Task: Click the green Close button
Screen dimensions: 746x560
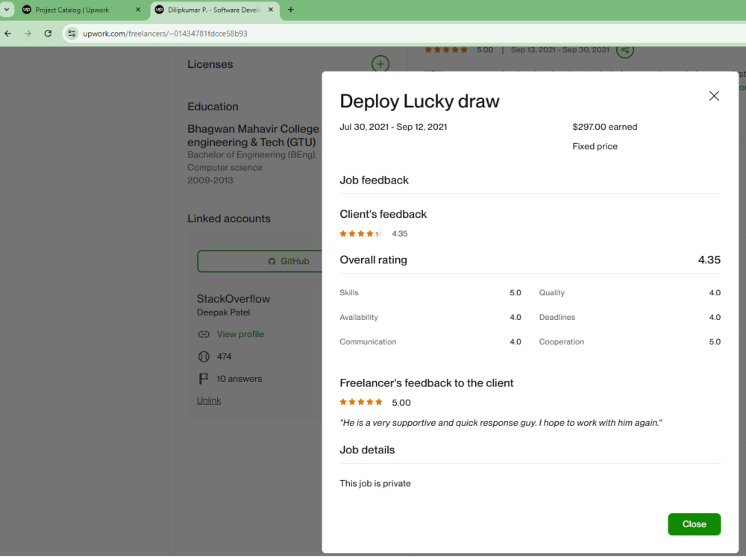Action: pyautogui.click(x=694, y=524)
